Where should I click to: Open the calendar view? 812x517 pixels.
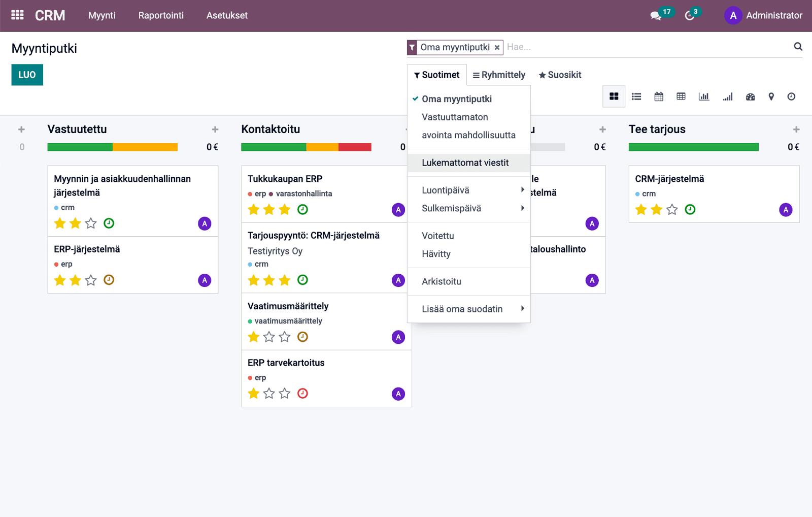659,96
